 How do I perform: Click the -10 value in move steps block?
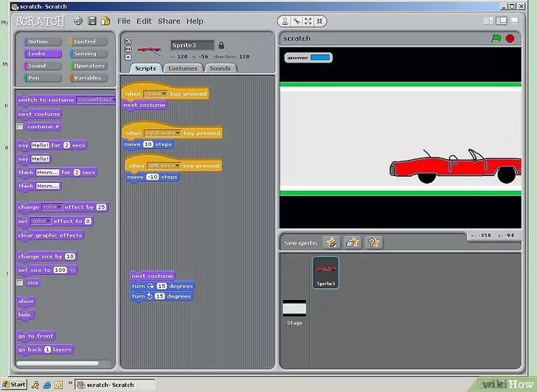(x=153, y=177)
